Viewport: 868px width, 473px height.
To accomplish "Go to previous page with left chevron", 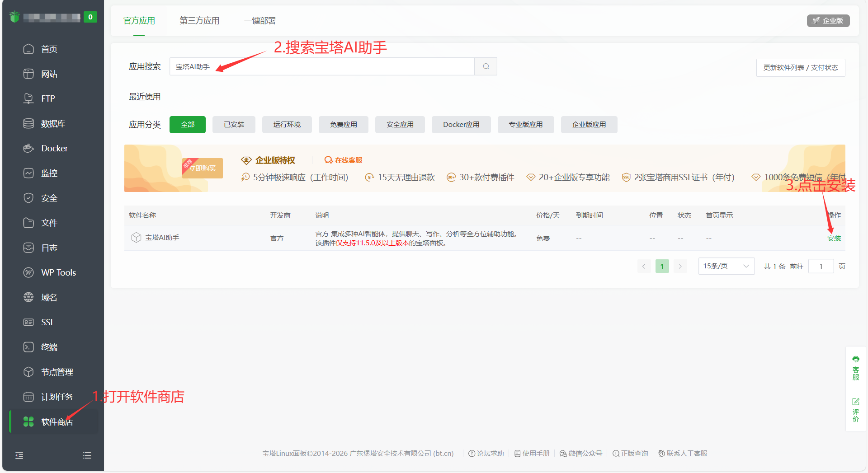I will (x=644, y=266).
